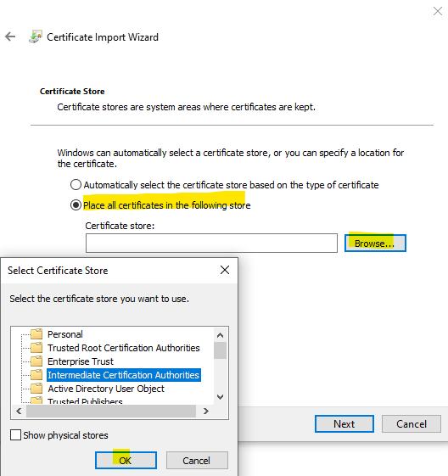Close the Certificate Import Wizard window
Image resolution: width=448 pixels, height=476 pixels.
tap(437, 11)
